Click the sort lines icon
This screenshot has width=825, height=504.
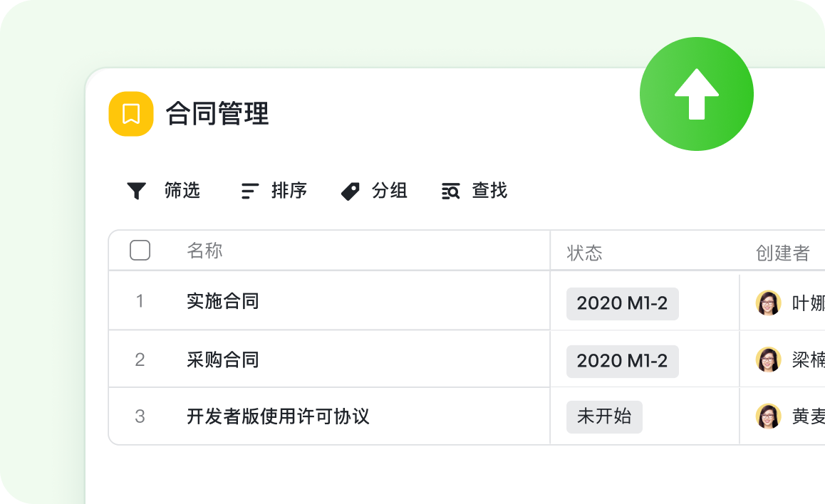249,191
